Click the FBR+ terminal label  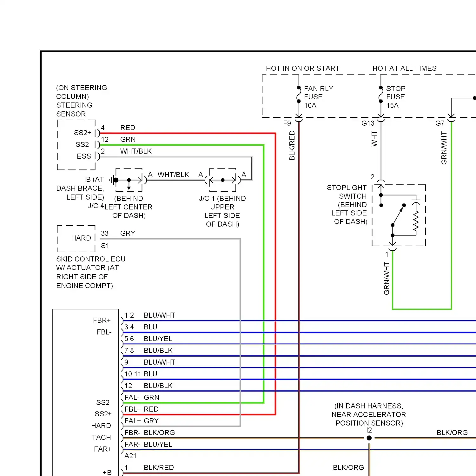(x=102, y=320)
